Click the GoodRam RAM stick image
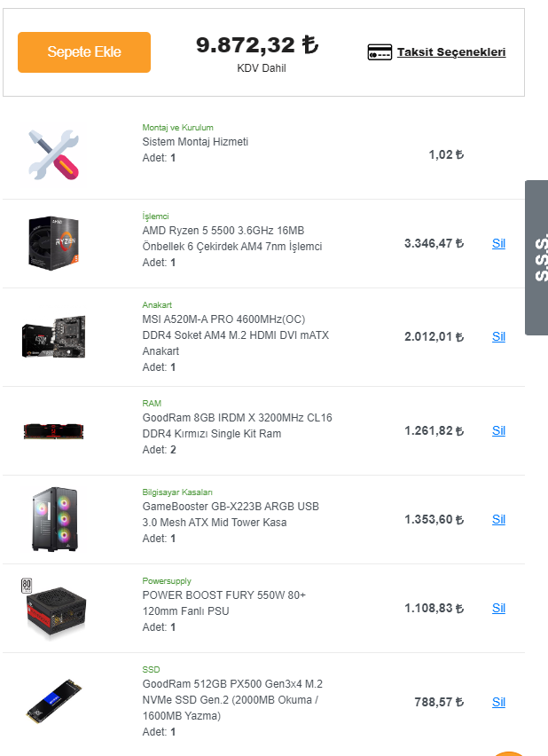This screenshot has height=756, width=548. tap(53, 431)
